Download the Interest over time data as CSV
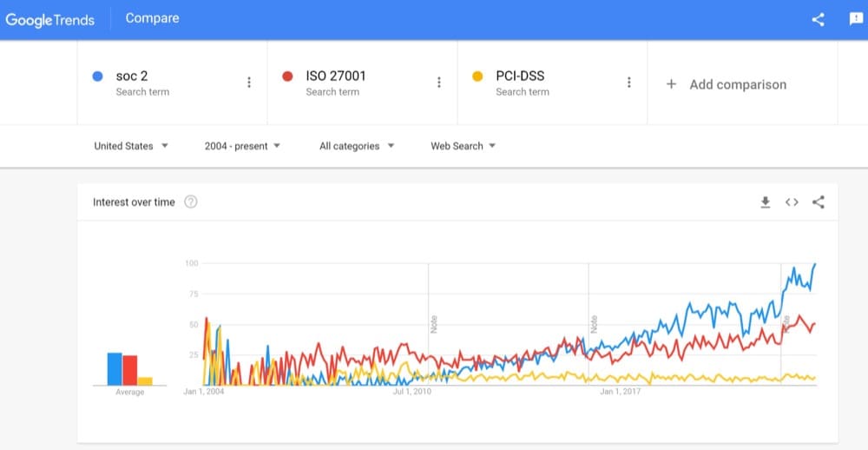 pyautogui.click(x=765, y=202)
